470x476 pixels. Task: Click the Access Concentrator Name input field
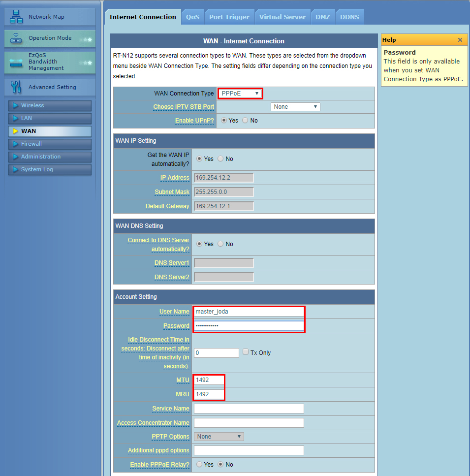click(x=249, y=423)
